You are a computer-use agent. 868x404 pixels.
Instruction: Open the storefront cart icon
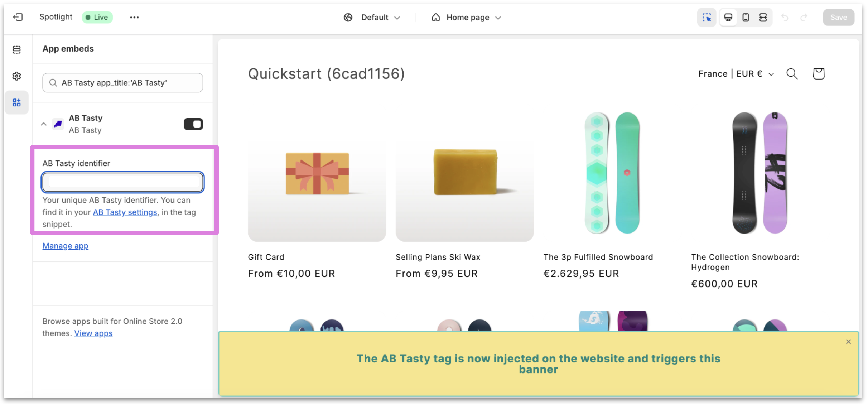(819, 74)
